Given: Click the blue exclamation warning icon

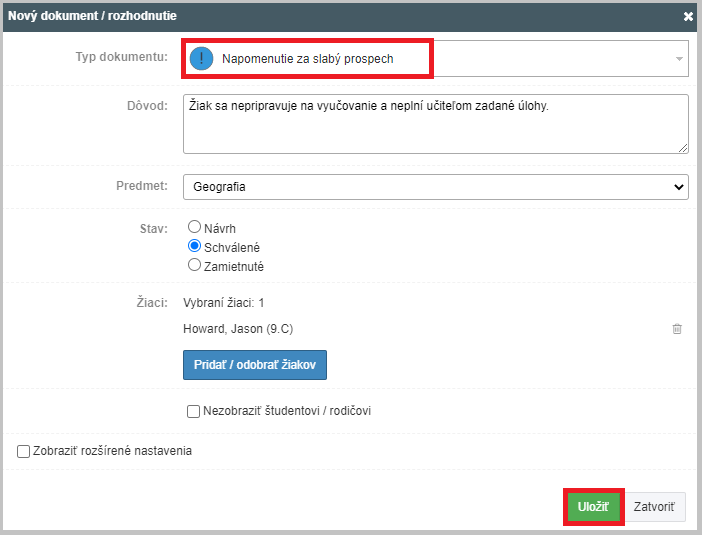Looking at the screenshot, I should tap(201, 59).
